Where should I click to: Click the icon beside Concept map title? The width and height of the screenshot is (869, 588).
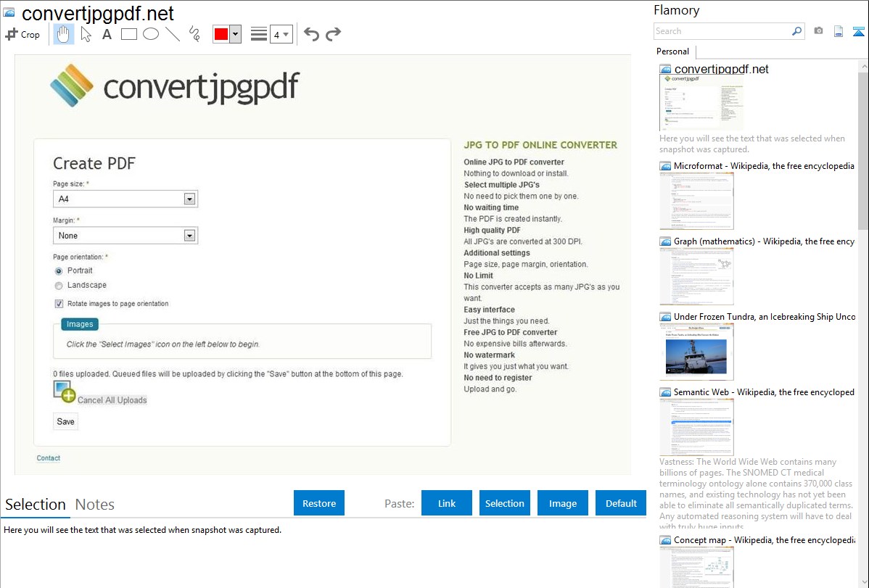pyautogui.click(x=666, y=540)
